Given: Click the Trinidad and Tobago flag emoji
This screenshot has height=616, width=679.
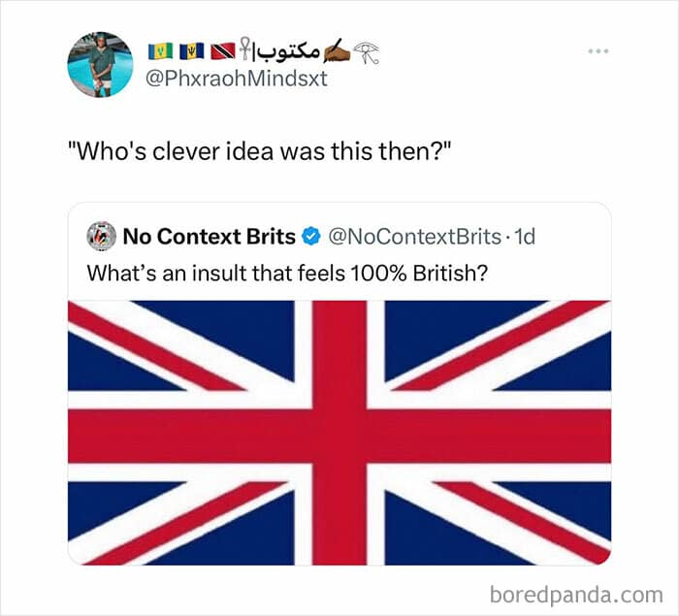Looking at the screenshot, I should point(220,50).
